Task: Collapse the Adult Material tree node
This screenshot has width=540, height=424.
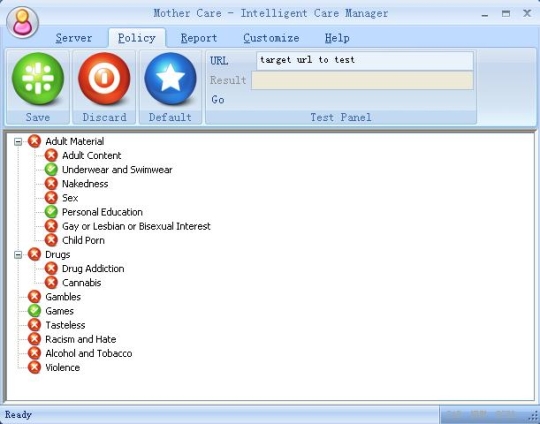Action: pyautogui.click(x=18, y=142)
